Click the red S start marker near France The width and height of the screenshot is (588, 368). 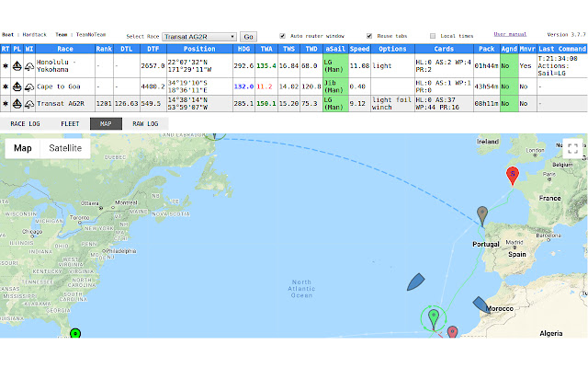(x=513, y=177)
